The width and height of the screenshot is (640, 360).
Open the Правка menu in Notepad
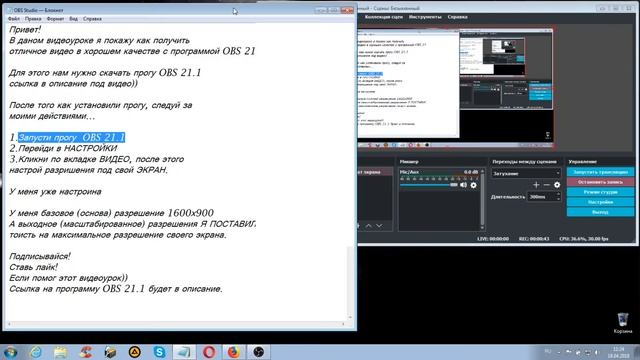click(33, 19)
